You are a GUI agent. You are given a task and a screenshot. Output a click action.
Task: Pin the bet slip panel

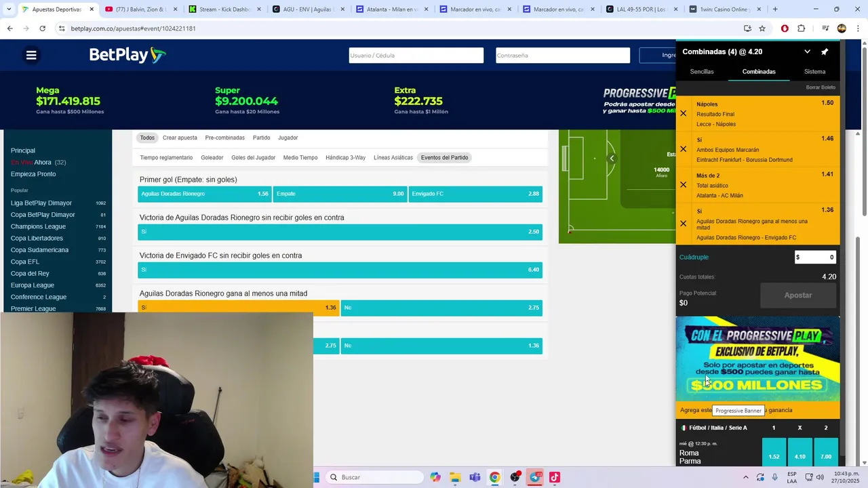tap(825, 52)
